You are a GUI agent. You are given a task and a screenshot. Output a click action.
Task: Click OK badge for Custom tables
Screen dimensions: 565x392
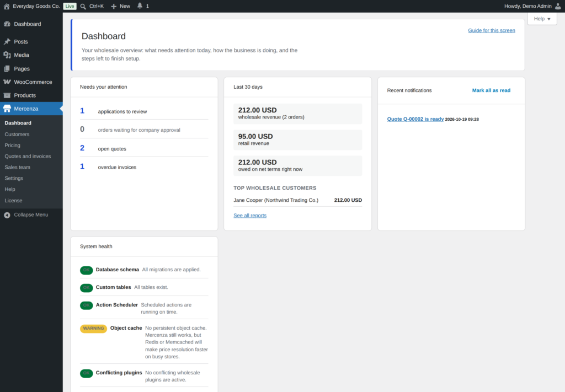[87, 288]
